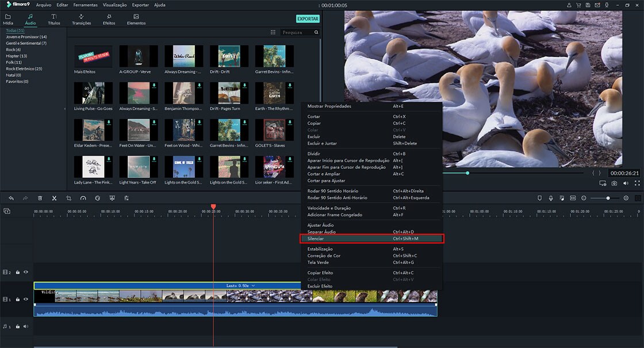This screenshot has height=348, width=644.
Task: Click the red playhead marker on ruler
Action: 213,207
